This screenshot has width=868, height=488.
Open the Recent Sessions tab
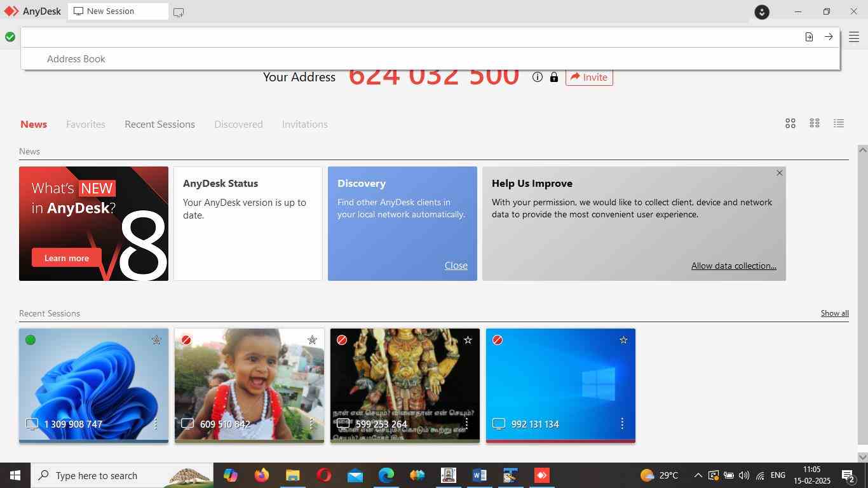[159, 124]
